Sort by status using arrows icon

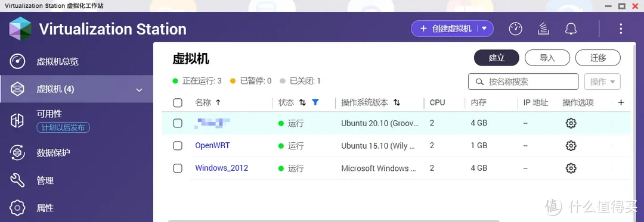tap(303, 102)
